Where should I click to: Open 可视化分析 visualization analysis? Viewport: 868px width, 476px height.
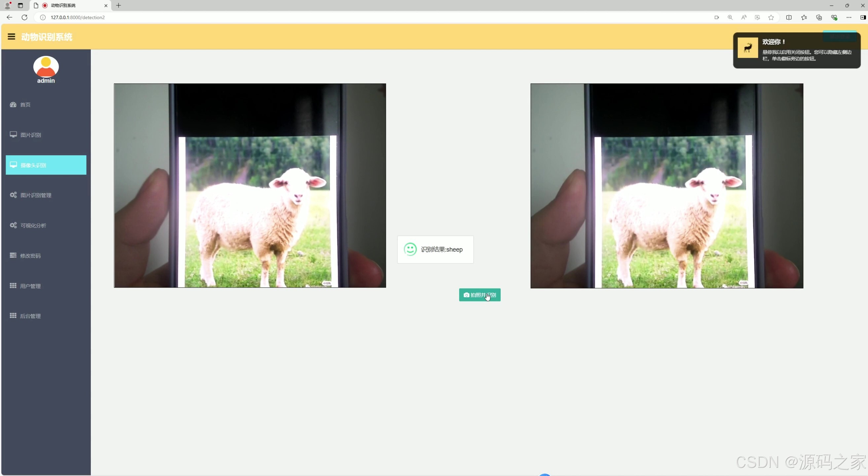pyautogui.click(x=33, y=225)
